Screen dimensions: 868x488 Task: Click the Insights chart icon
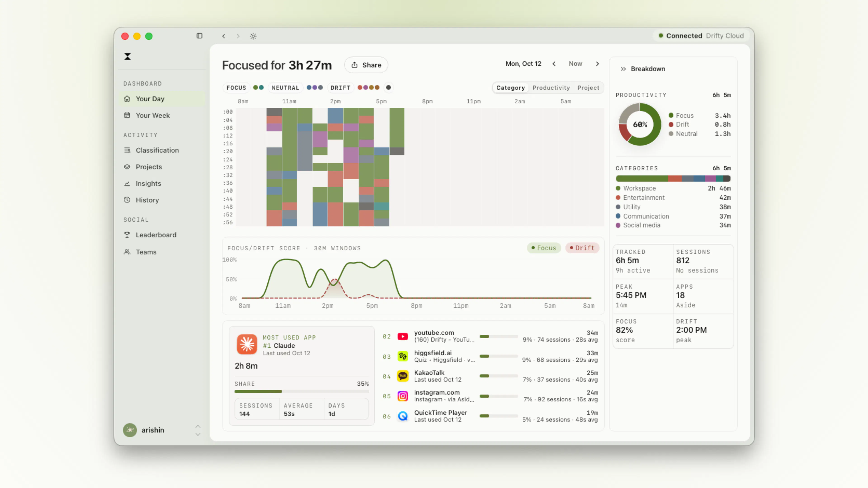127,183
